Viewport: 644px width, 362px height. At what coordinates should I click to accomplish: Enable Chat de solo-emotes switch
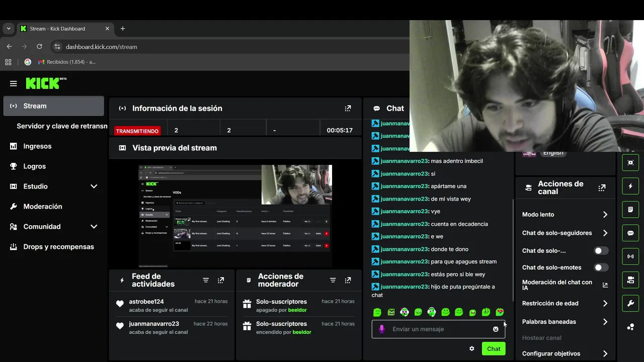click(601, 267)
